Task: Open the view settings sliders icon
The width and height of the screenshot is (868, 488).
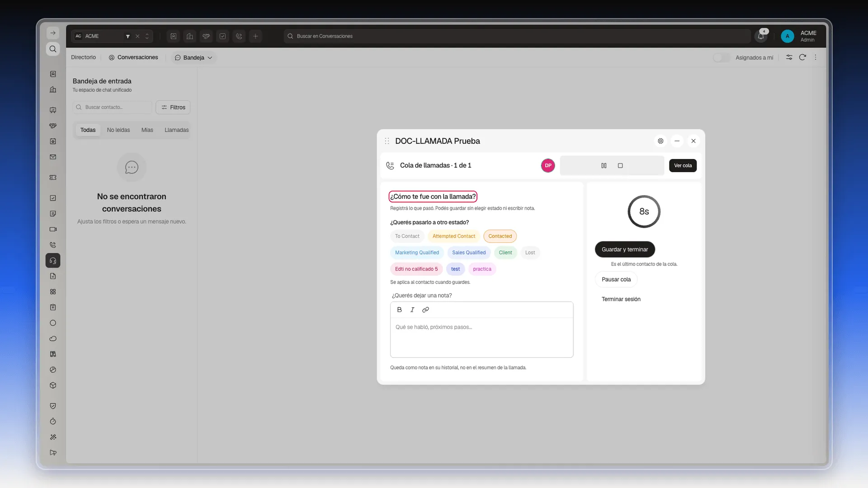Action: coord(789,57)
